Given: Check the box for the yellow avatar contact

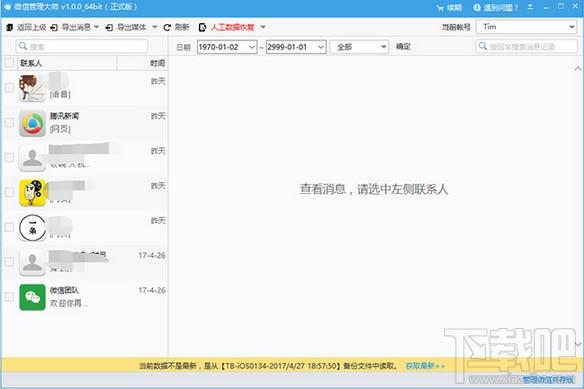Looking at the screenshot, I should click(x=9, y=193).
